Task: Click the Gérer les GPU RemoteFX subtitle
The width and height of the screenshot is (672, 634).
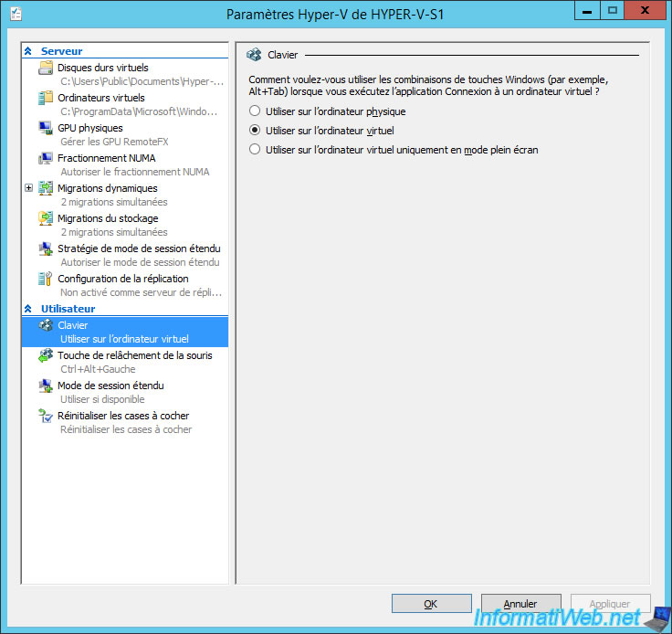Action: coord(114,142)
